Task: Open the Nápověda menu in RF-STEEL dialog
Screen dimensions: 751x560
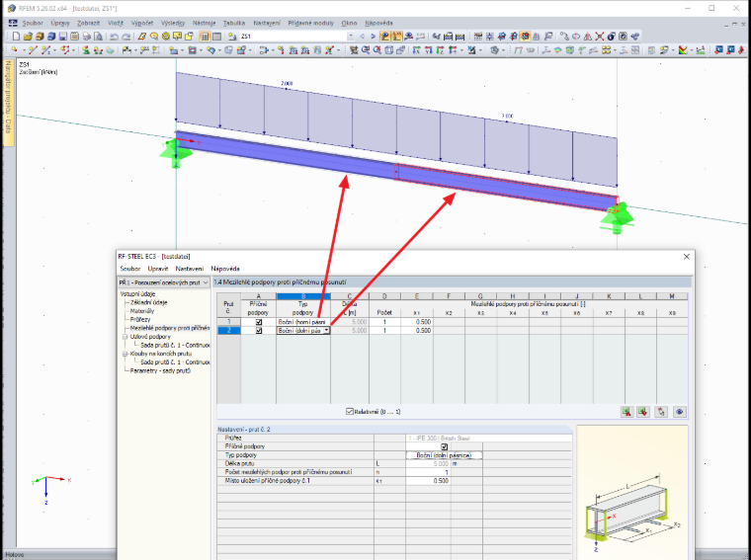Action: pos(225,269)
